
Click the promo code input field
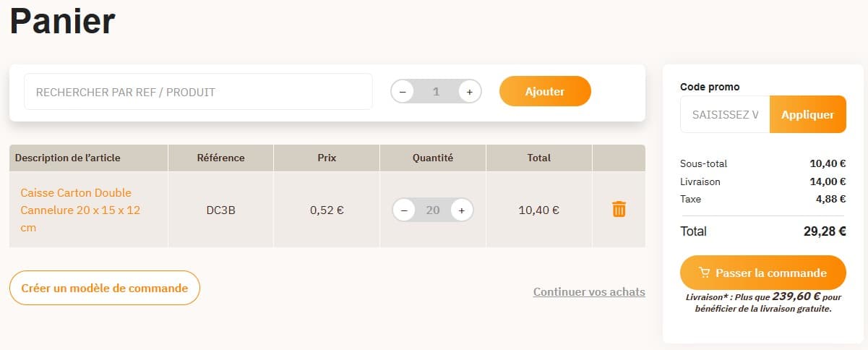point(725,114)
